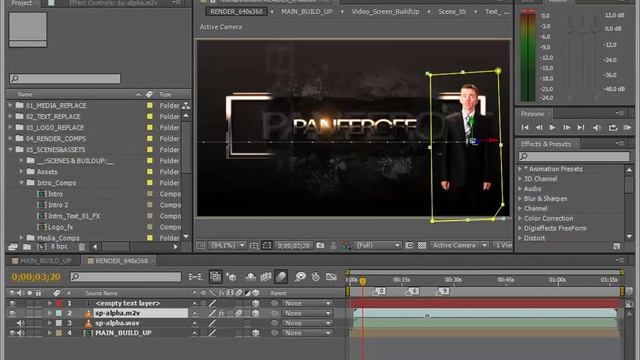Toggle Frame Blending icon in timeline toolbar
The width and height of the screenshot is (640, 360).
click(266, 277)
